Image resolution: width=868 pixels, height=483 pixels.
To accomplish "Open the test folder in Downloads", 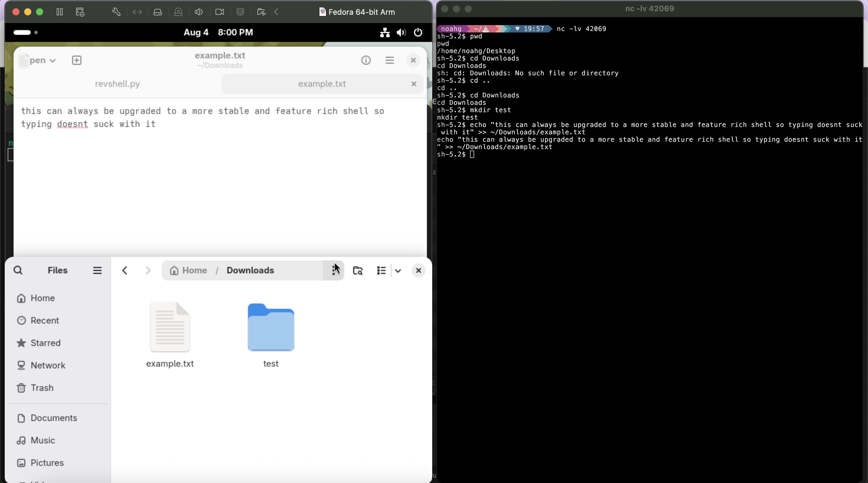I will [x=270, y=332].
